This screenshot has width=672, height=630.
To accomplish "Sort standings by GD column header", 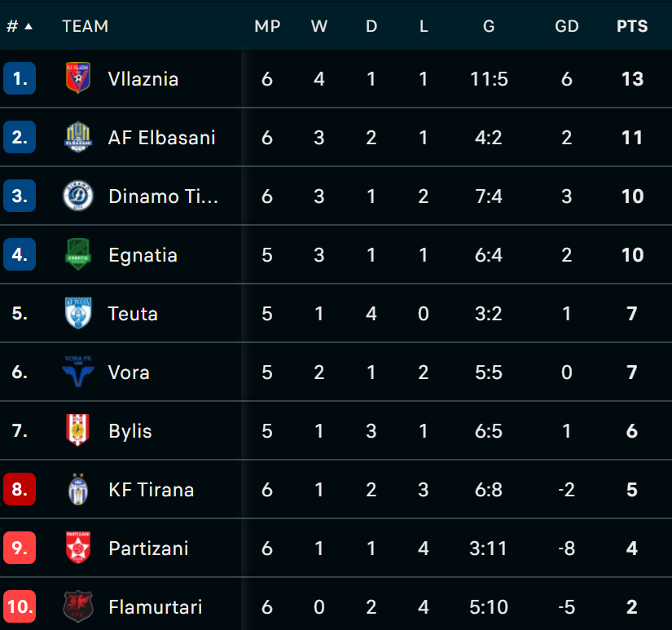I will tap(567, 26).
